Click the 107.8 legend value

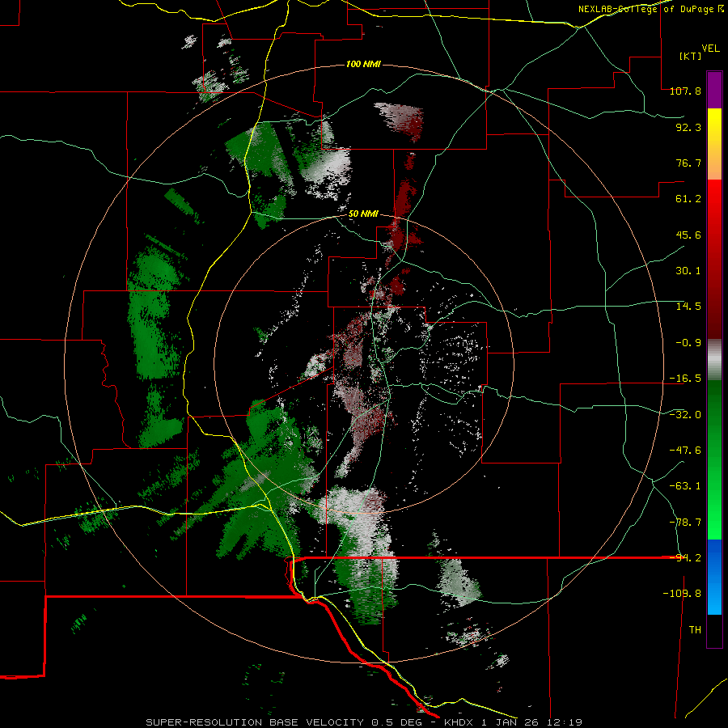(685, 91)
